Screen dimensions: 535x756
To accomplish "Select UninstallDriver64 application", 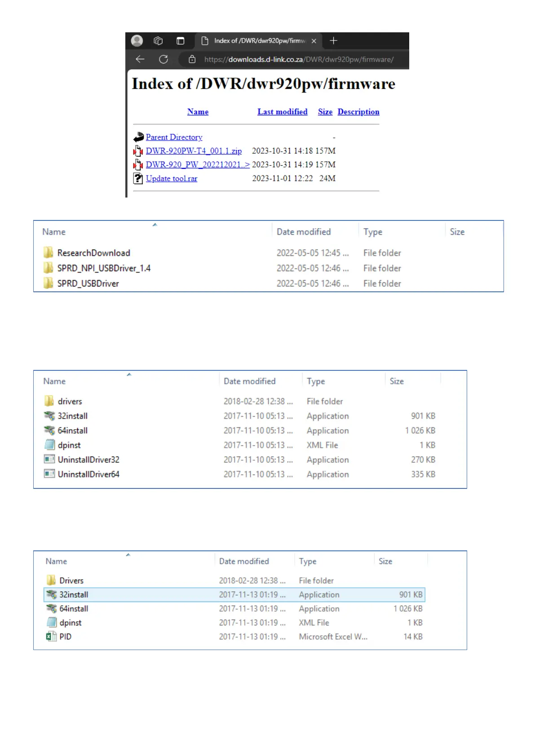I will coord(88,475).
